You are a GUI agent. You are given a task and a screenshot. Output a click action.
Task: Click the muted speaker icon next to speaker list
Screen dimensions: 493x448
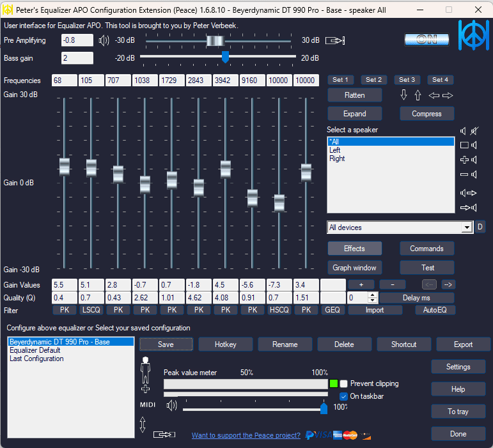coord(474,131)
